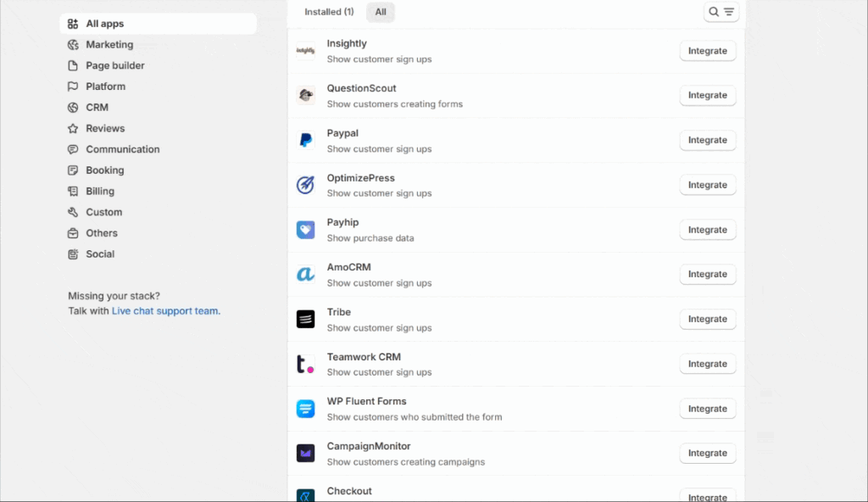Image resolution: width=868 pixels, height=502 pixels.
Task: Integrate the Checkout app
Action: point(708,495)
